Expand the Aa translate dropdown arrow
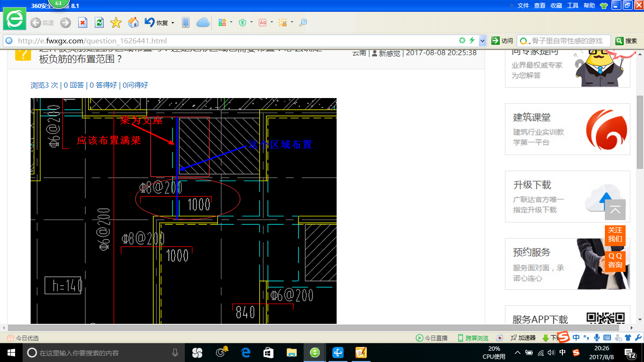 coord(272,22)
